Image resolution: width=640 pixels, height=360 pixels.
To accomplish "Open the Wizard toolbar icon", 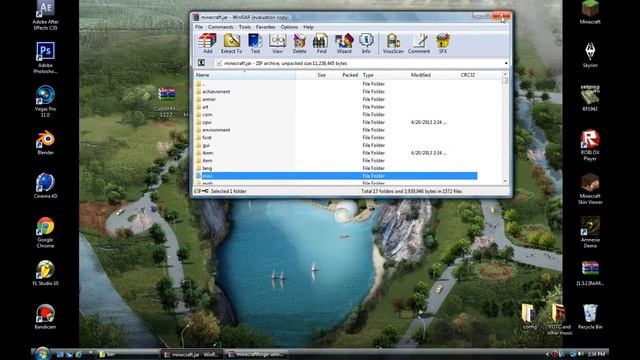I will pos(344,43).
